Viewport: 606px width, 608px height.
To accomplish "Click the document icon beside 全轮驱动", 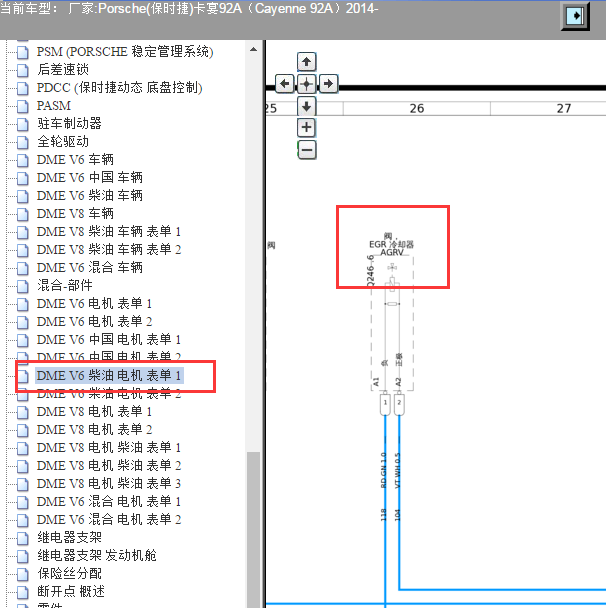I will click(x=23, y=142).
